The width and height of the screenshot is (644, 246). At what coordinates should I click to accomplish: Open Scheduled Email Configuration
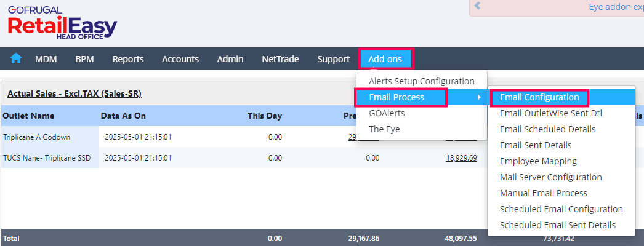point(561,209)
